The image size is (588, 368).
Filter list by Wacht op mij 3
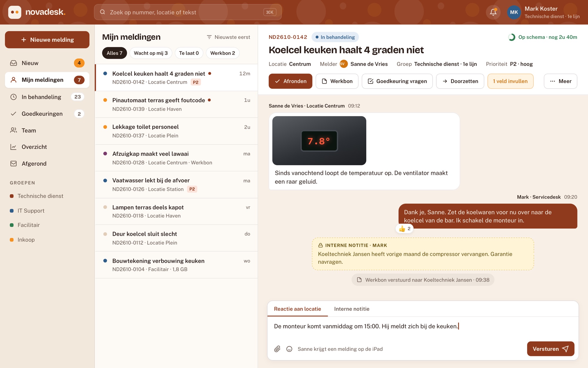pos(151,53)
